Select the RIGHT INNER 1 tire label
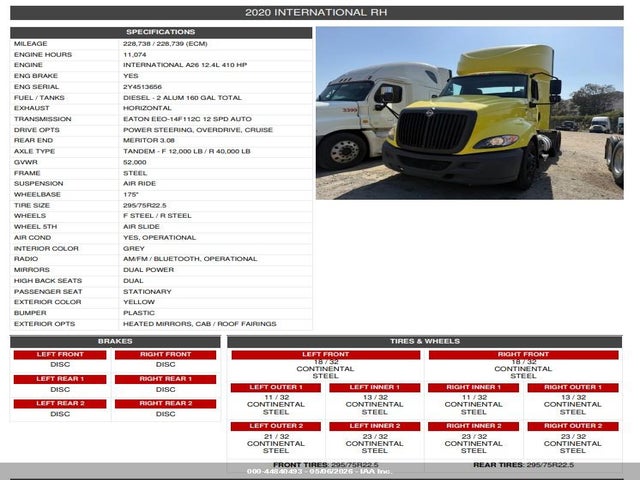Screen dimensions: 640x480 473,388
